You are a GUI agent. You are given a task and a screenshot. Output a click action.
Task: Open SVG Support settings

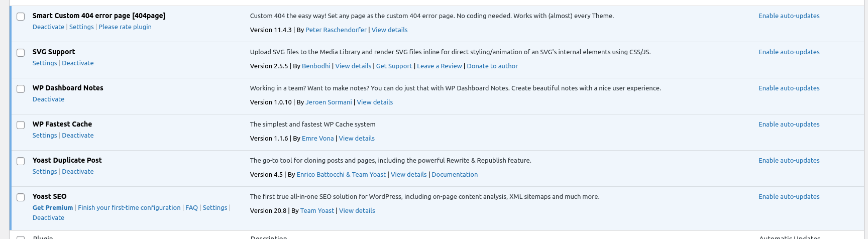pyautogui.click(x=45, y=63)
